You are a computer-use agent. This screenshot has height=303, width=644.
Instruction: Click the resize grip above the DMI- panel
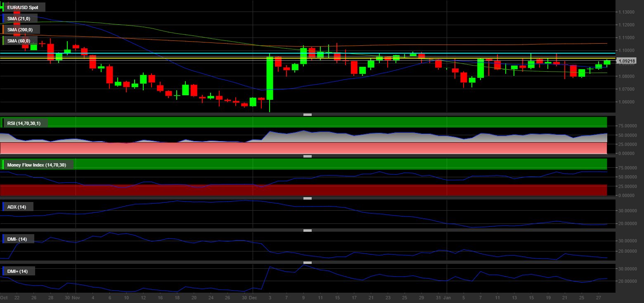307,230
